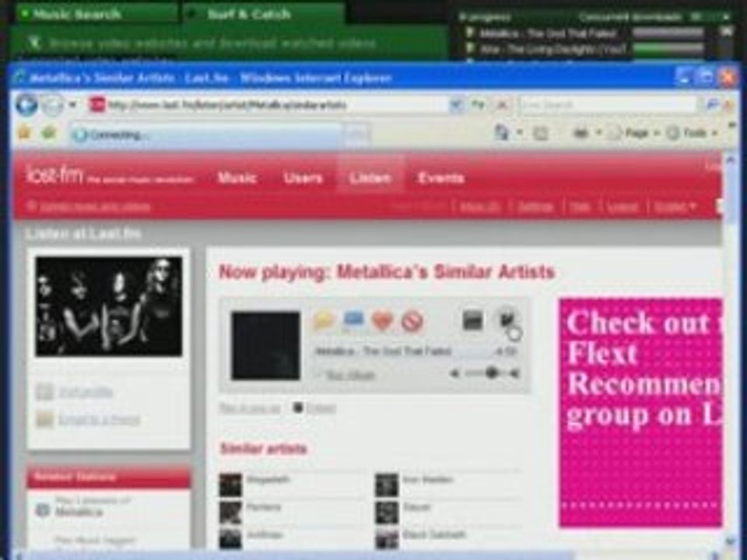
Task: Click the Check out Flext pink advertisement
Action: tap(640, 412)
